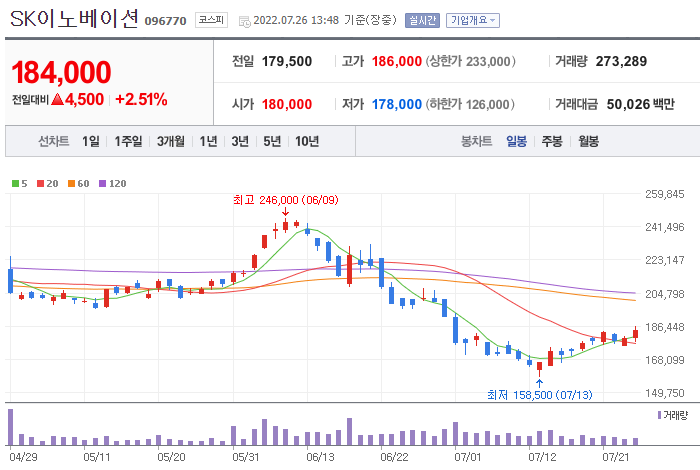Click the 최저 158,500 (07/13) chart label
Image resolution: width=700 pixels, height=470 pixels.
coord(540,395)
